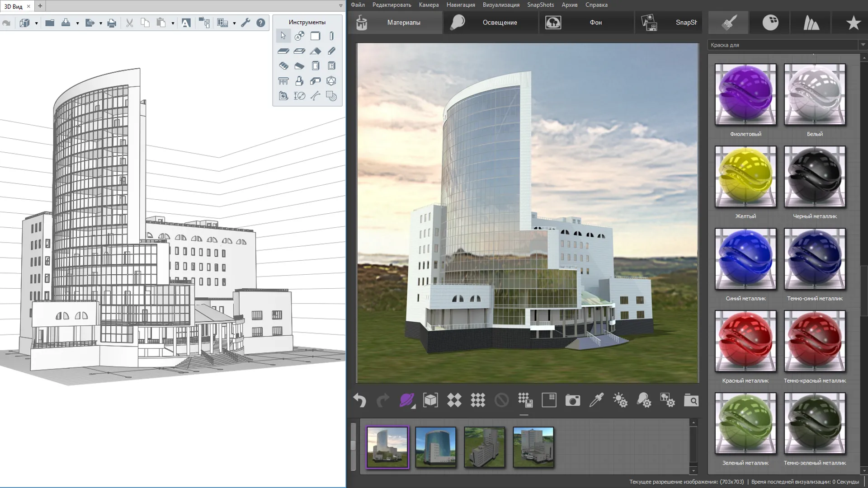Click the paintbrush icon in the top-right panel tabs
This screenshot has width=868, height=488.
(728, 23)
